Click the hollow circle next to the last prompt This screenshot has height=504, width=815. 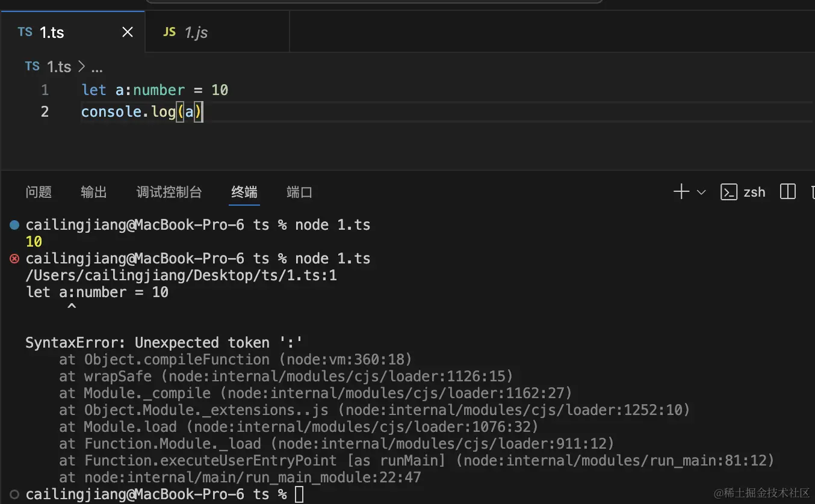tap(13, 494)
